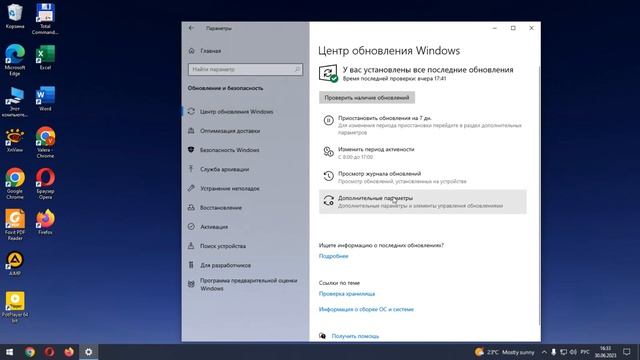Image resolution: width=640 pixels, height=360 pixels.
Task: Open the AIMP desktop shortcut
Action: pyautogui.click(x=15, y=263)
